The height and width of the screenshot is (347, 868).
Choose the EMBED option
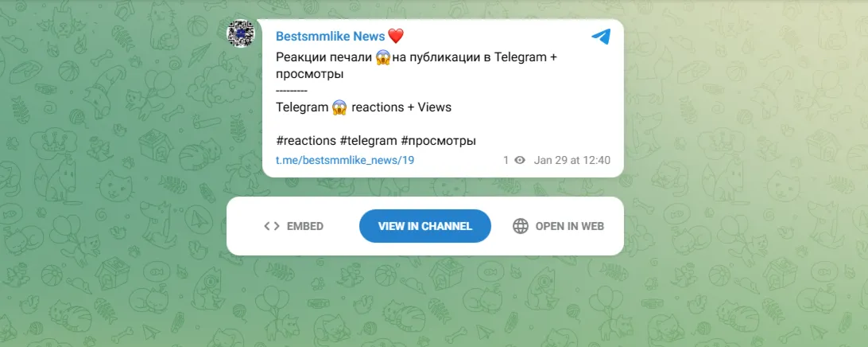tap(294, 226)
